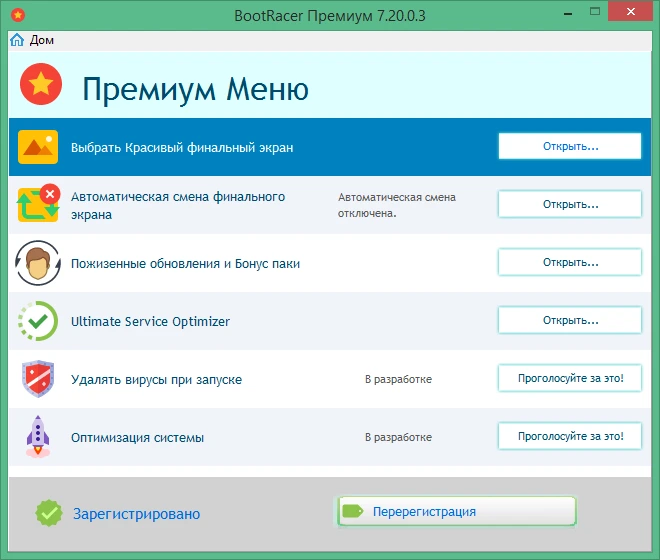The height and width of the screenshot is (560, 660).
Task: Open Ultimate Service Optimizer
Action: click(x=570, y=320)
